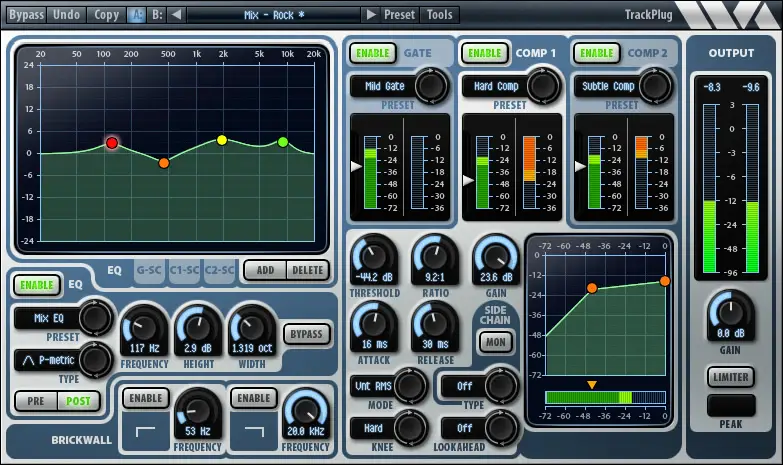This screenshot has height=465, width=783.
Task: Click the compressor Gain knob at 23.6 dB
Action: 496,258
